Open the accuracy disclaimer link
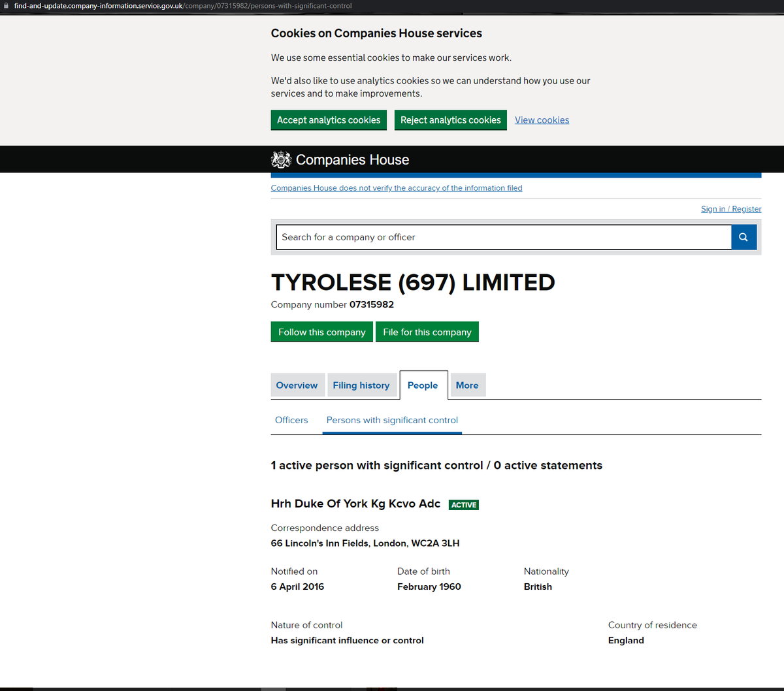Viewport: 784px width, 691px height. (397, 188)
